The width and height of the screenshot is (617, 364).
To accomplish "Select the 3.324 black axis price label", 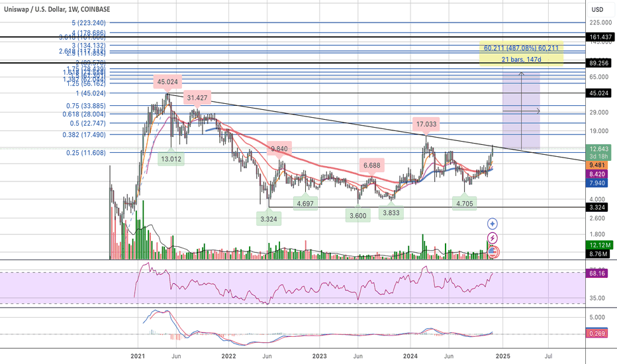I will coord(597,207).
